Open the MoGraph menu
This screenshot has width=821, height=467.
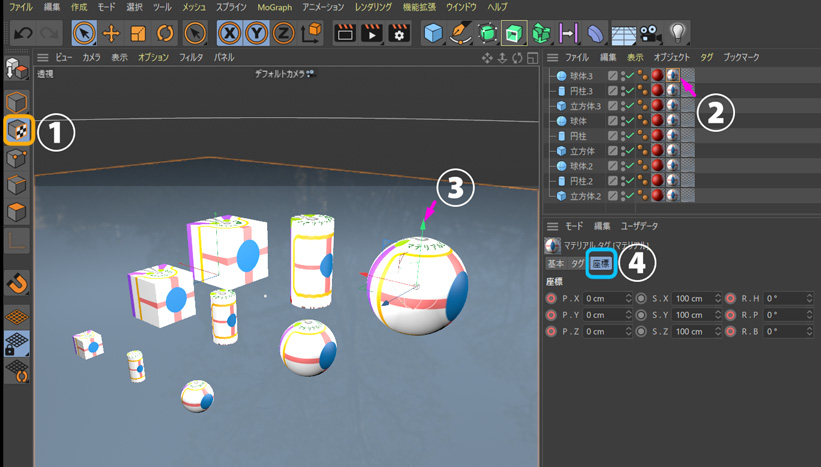pyautogui.click(x=275, y=7)
